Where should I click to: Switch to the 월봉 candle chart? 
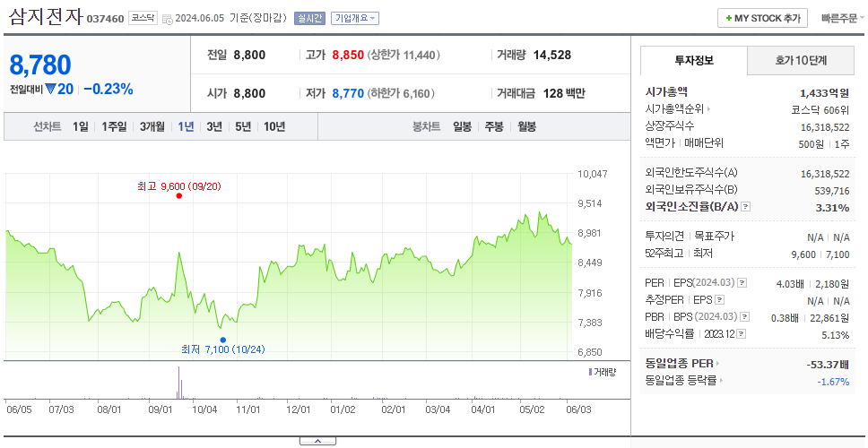tap(527, 126)
